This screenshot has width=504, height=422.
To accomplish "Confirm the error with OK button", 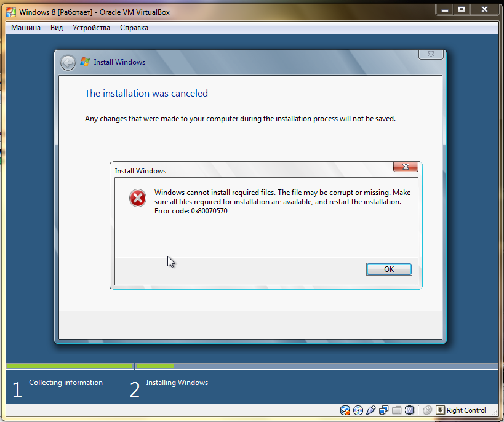I will click(x=389, y=269).
